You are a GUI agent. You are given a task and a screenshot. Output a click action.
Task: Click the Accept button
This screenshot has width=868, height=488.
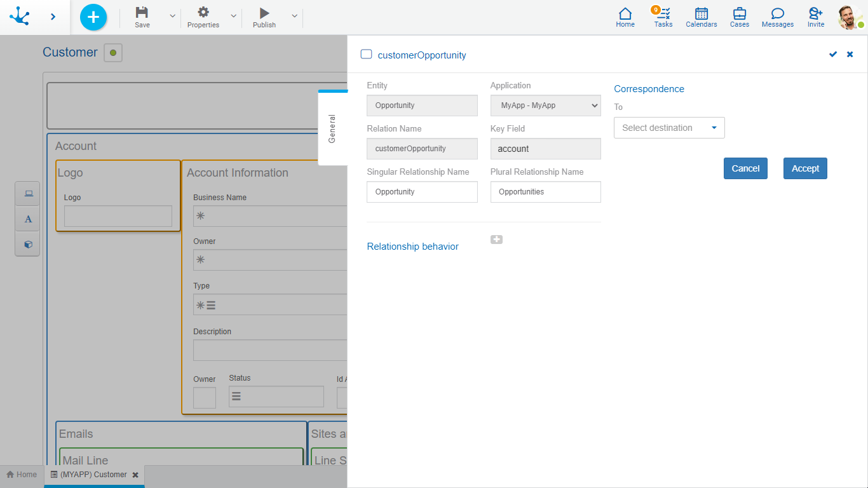pos(805,168)
